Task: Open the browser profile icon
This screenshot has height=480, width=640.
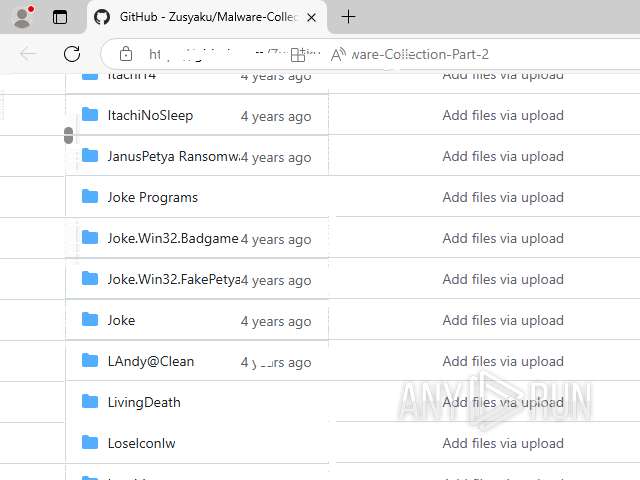Action: click(x=23, y=17)
